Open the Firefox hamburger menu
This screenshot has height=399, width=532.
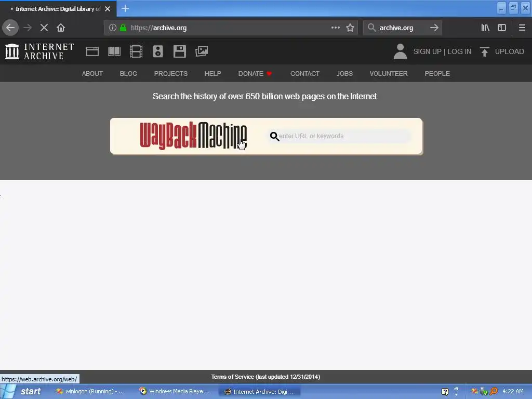point(522,28)
